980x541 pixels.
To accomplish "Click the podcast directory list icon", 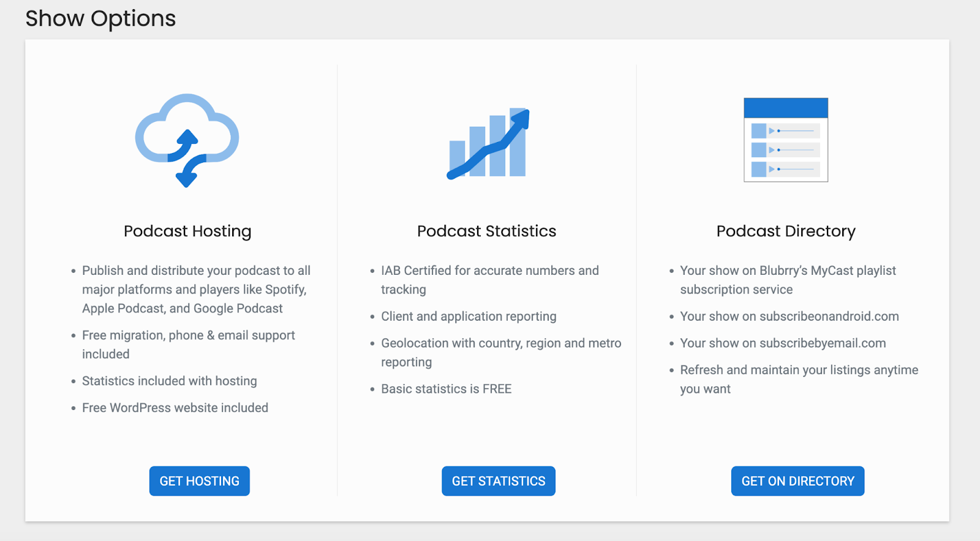I will pos(786,140).
